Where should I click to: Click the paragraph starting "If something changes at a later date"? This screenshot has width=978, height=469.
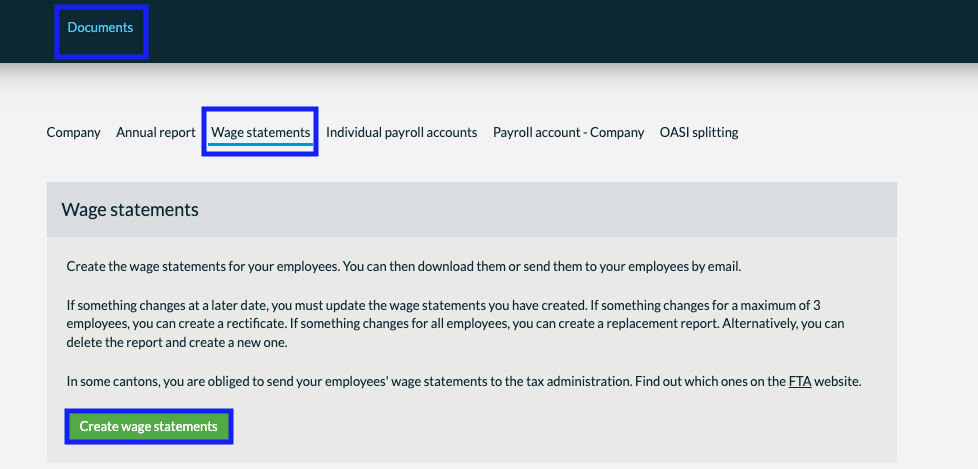point(456,324)
